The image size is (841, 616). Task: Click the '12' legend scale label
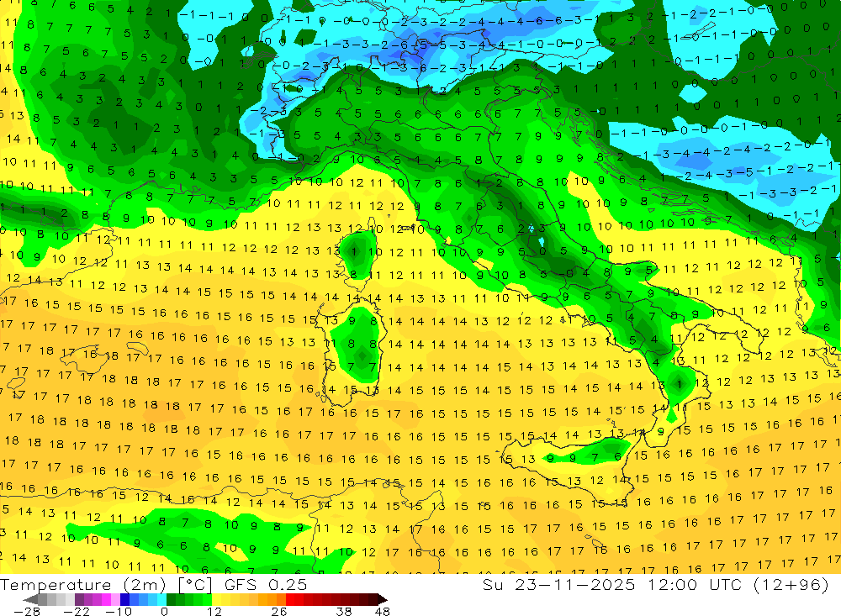(x=214, y=612)
